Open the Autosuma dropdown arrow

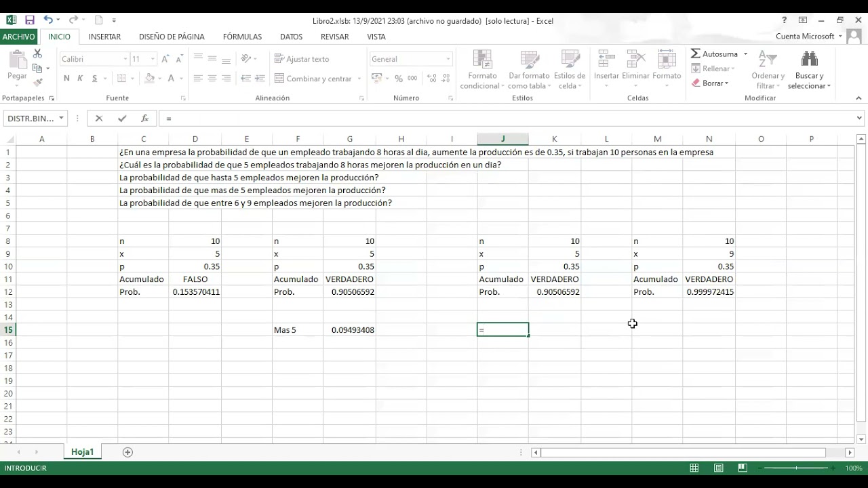point(745,54)
